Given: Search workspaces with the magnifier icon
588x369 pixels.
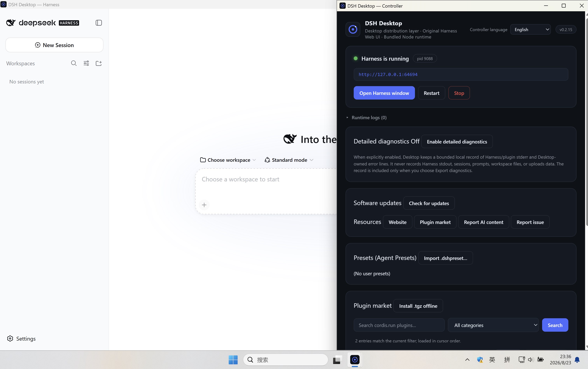Looking at the screenshot, I should pos(74,63).
